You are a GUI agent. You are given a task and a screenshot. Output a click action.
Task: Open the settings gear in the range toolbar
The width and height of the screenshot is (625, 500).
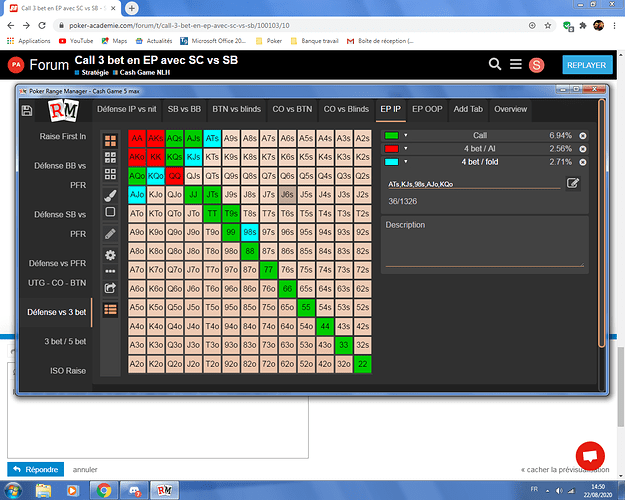click(110, 254)
